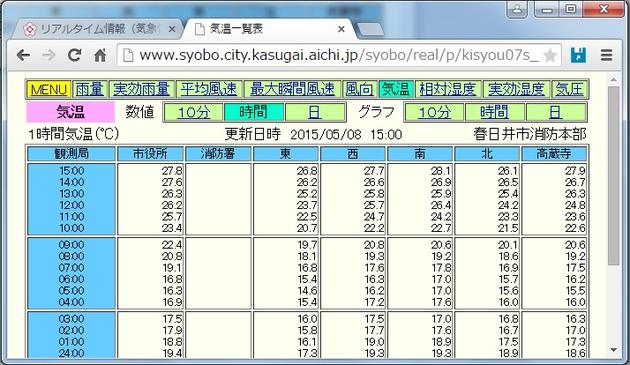
Task: Click the user profile icon in the title bar
Action: tap(517, 9)
